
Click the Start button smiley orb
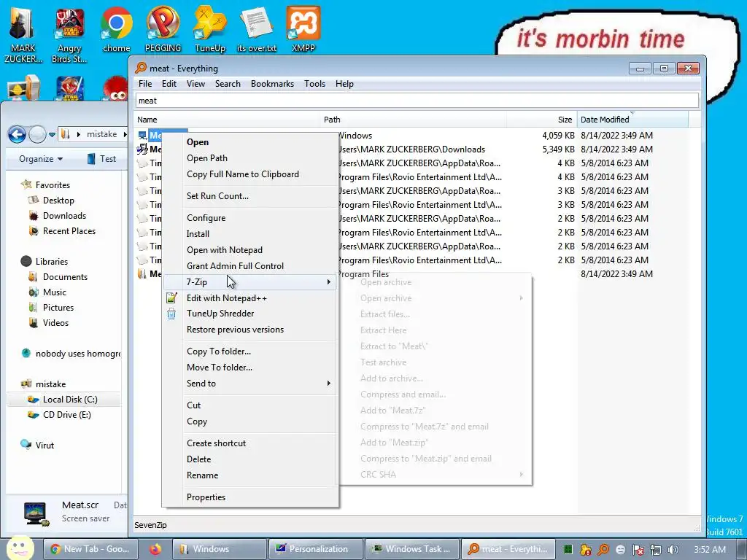point(20,548)
